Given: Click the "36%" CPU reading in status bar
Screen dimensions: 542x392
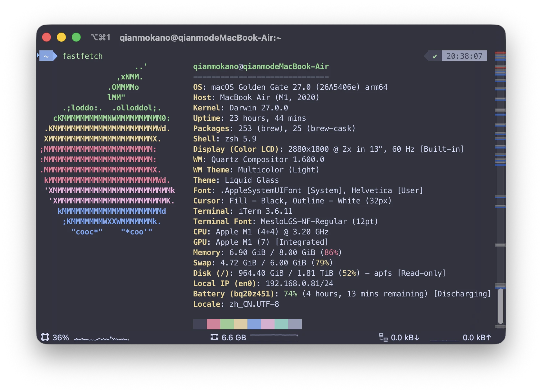Looking at the screenshot, I should coord(61,338).
